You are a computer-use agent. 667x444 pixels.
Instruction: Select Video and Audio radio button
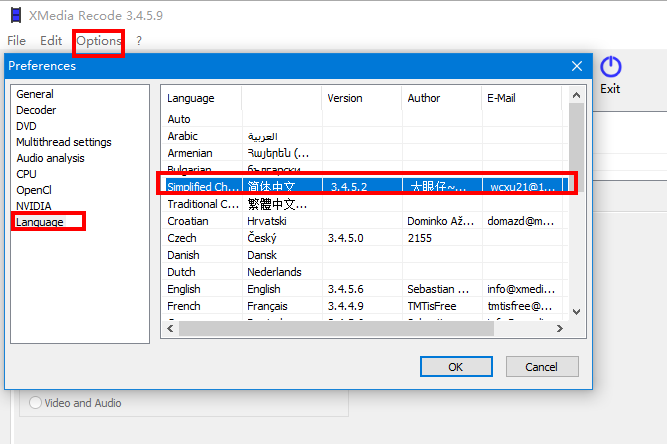(x=35, y=403)
